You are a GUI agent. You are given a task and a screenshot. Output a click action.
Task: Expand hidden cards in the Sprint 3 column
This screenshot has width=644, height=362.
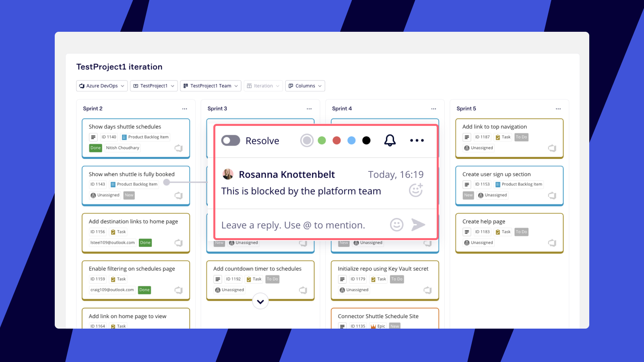(x=260, y=301)
